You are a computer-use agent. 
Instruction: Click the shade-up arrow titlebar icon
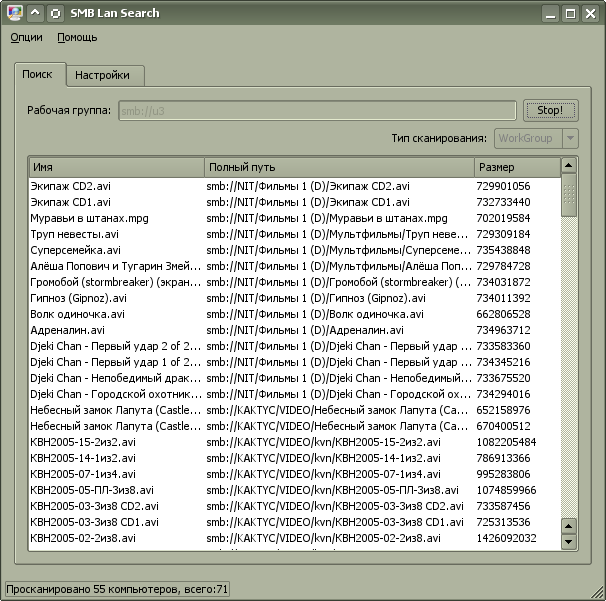tap(35, 13)
